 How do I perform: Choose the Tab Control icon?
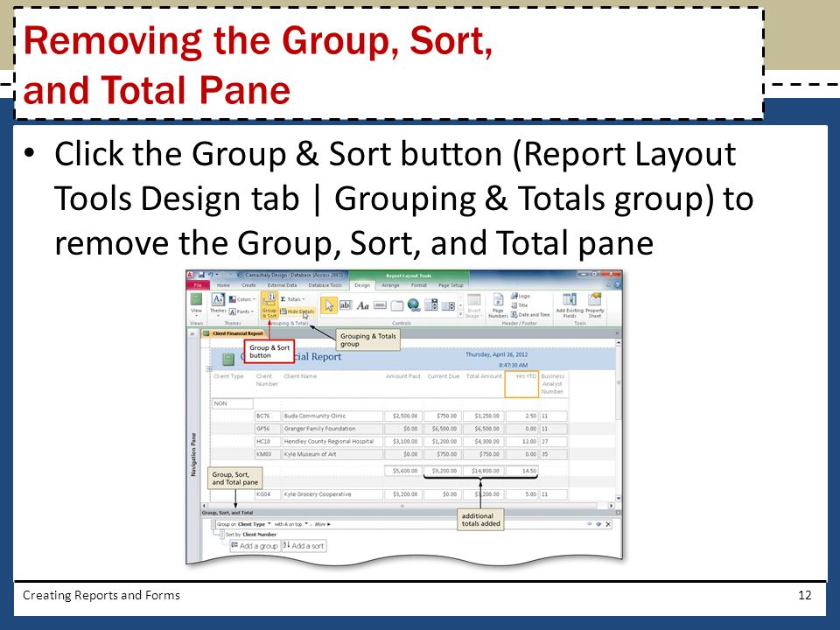(x=397, y=305)
